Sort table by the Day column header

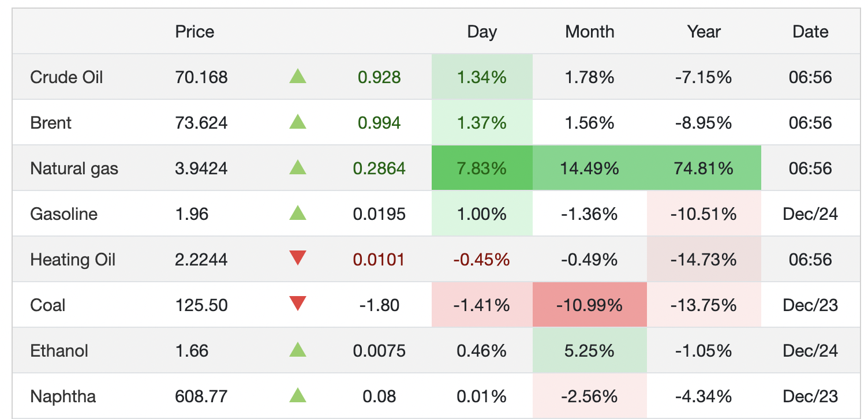(x=482, y=32)
